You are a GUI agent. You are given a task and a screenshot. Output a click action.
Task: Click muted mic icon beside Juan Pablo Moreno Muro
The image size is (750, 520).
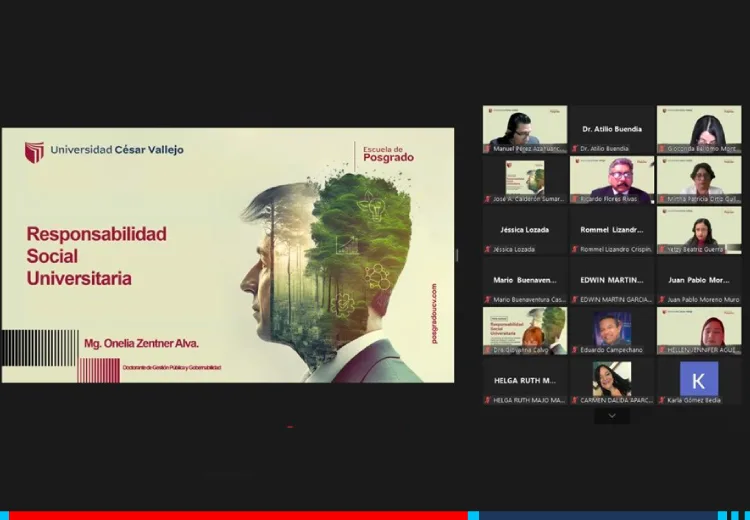tap(662, 299)
